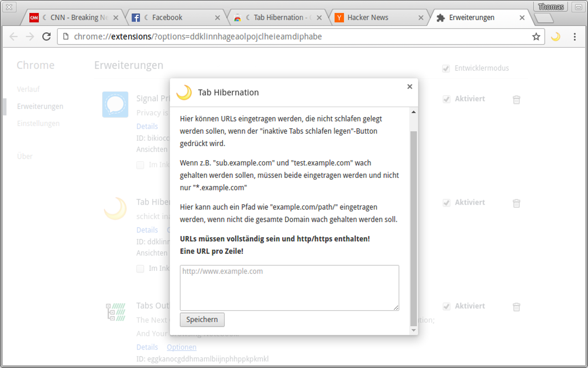The height and width of the screenshot is (368, 588).
Task: Click the Signal extension icon
Action: [x=115, y=104]
